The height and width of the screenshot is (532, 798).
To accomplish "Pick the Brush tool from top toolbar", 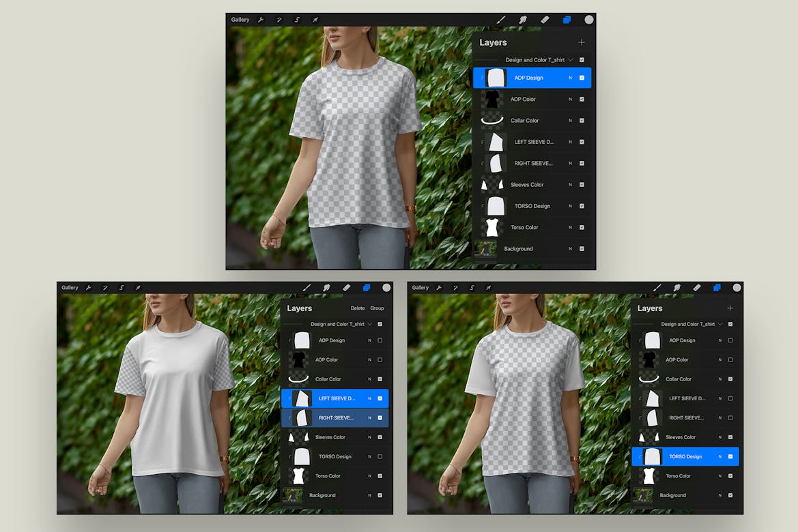I will point(501,20).
